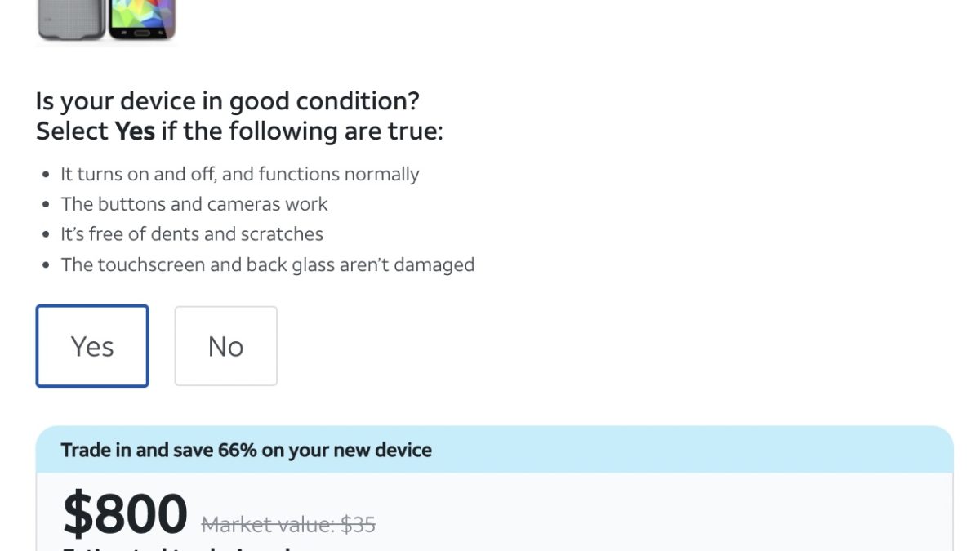Choose No for device condition

pos(225,346)
